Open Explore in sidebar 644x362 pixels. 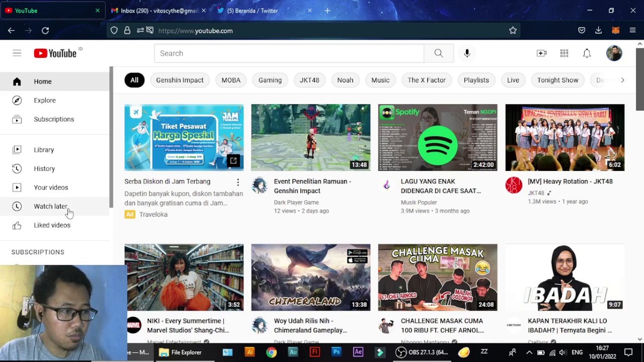pyautogui.click(x=54, y=100)
